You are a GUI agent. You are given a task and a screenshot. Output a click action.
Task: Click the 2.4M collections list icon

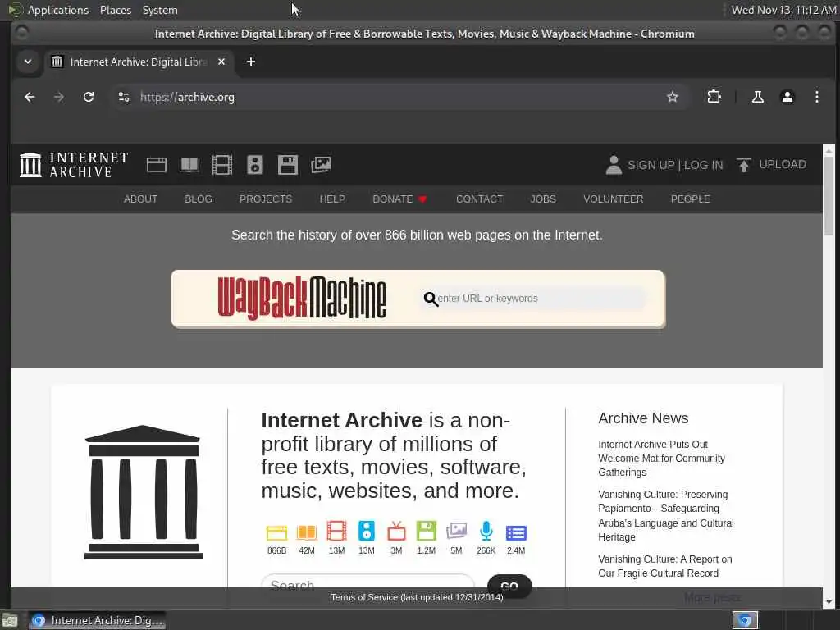click(517, 533)
